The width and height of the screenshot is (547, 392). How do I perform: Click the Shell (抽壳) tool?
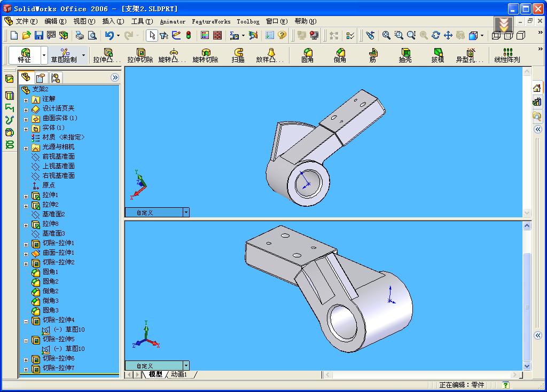point(405,56)
